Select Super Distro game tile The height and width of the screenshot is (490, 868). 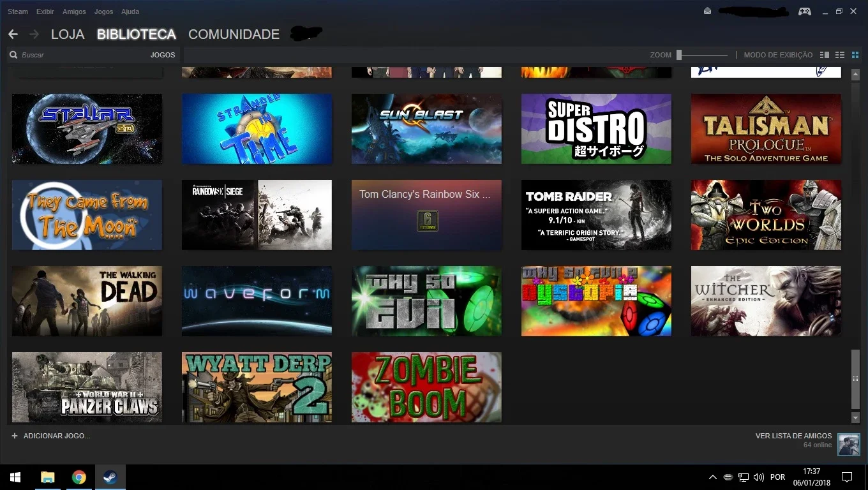click(x=596, y=129)
